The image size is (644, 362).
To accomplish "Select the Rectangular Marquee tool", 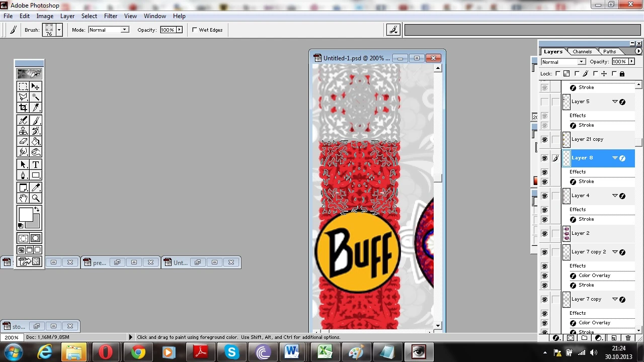I will coord(23,86).
